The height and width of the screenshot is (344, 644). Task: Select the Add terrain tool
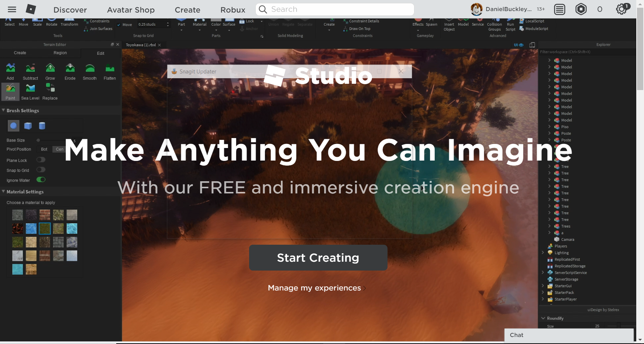point(10,72)
